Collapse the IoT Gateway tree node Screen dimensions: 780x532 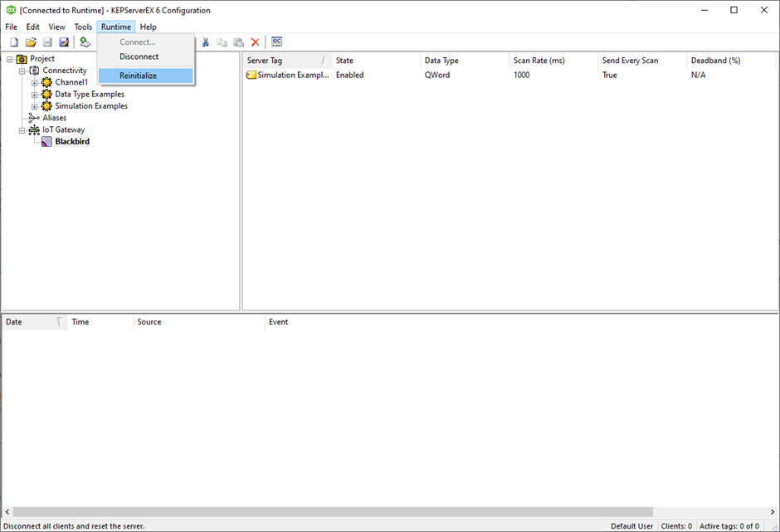pos(22,130)
